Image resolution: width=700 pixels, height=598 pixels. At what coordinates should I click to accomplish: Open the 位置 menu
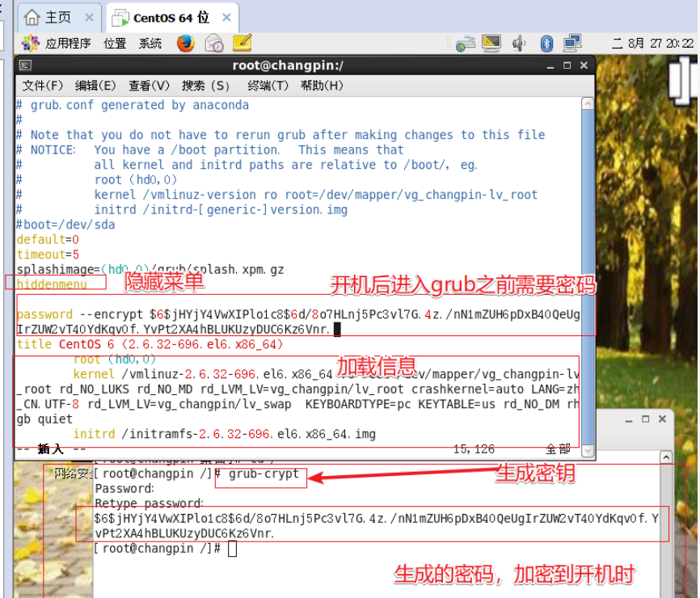pos(115,44)
